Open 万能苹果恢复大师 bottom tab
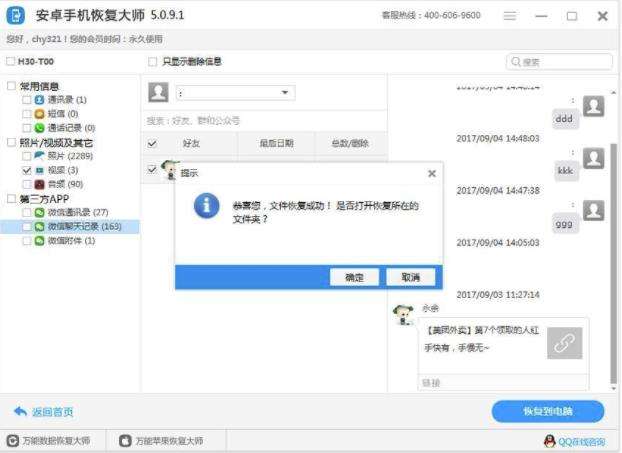 166,441
